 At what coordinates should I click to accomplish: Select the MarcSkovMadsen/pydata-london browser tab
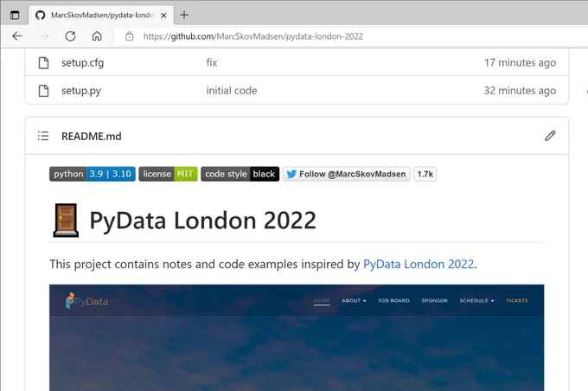point(101,15)
